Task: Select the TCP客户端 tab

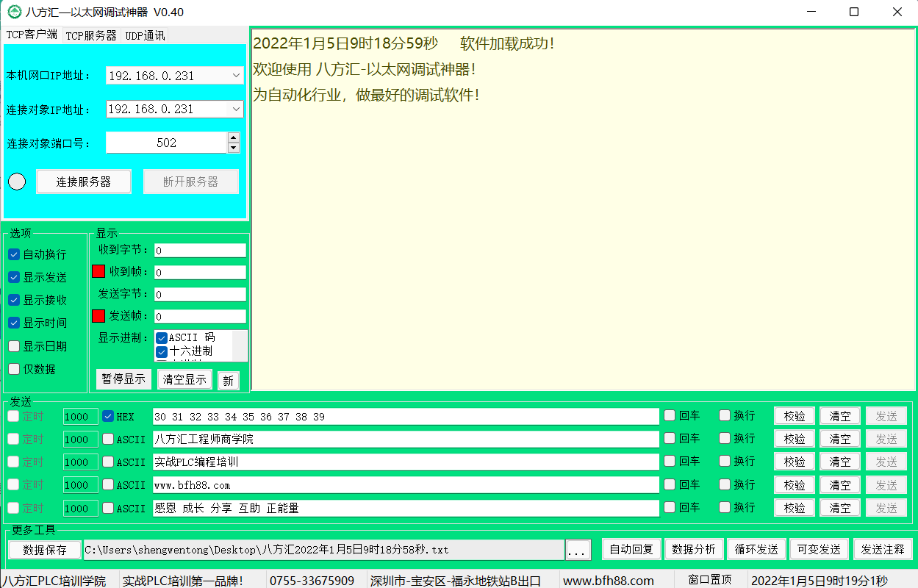Action: pos(32,34)
